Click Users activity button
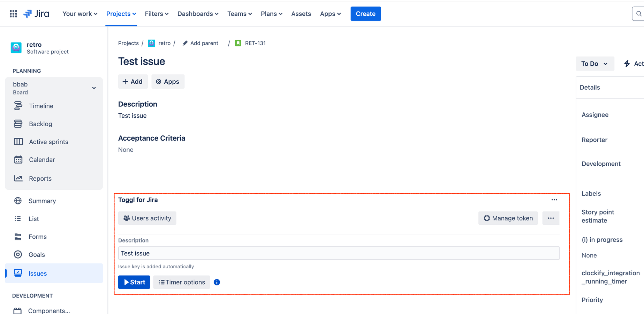Screen dimensions: 644x314 click(147, 218)
